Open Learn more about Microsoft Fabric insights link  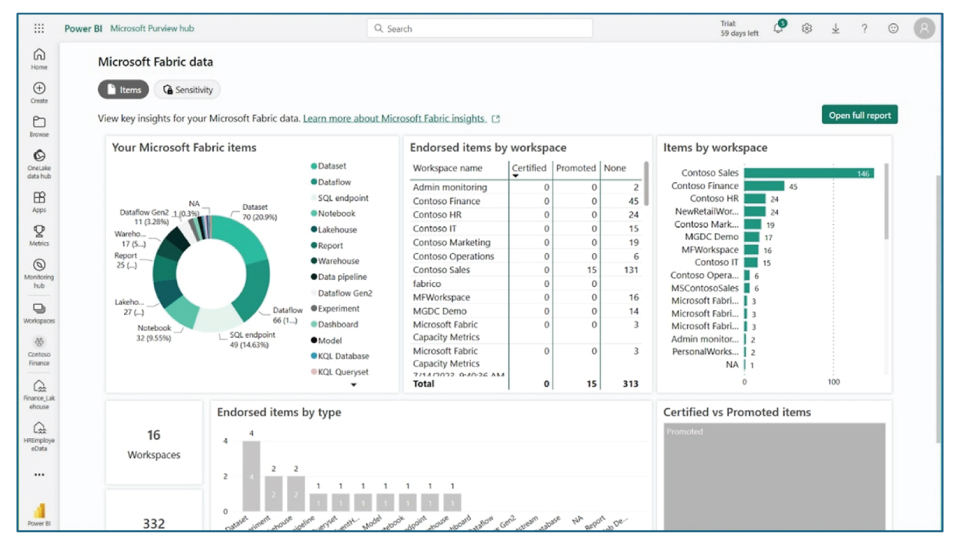tap(394, 118)
